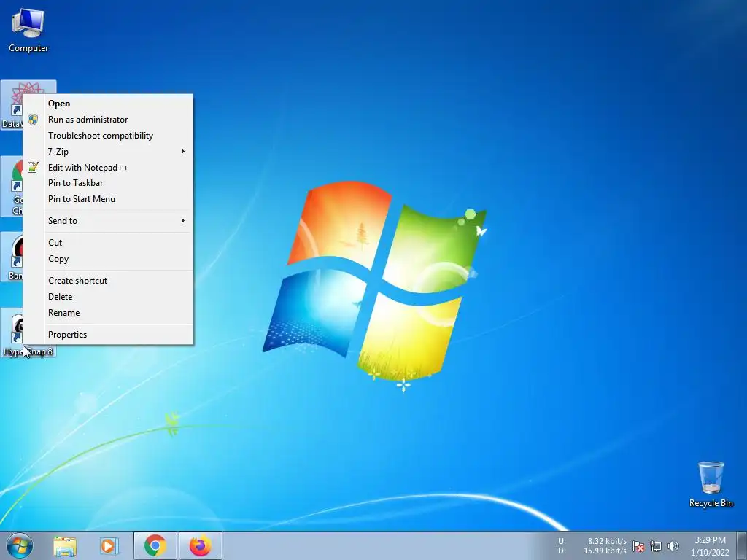Open Google Chrome on the taskbar

155,545
